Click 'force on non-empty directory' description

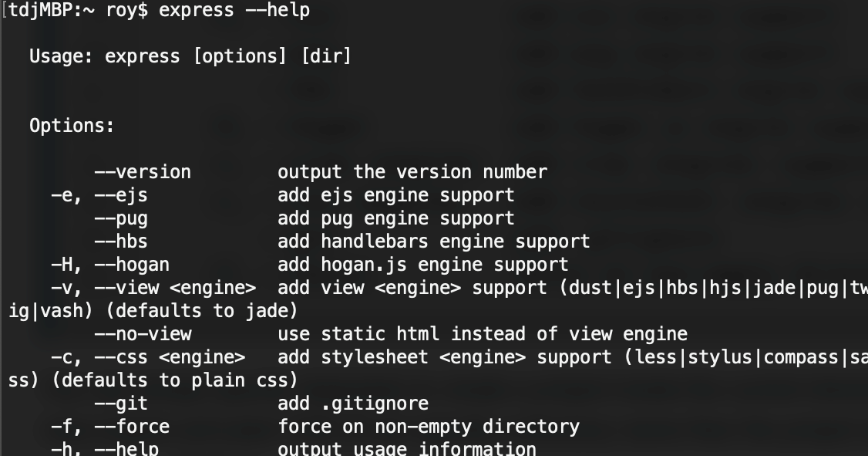(x=428, y=427)
